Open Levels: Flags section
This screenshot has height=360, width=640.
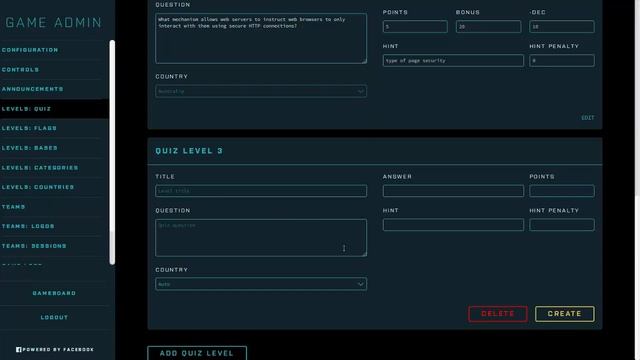point(29,128)
